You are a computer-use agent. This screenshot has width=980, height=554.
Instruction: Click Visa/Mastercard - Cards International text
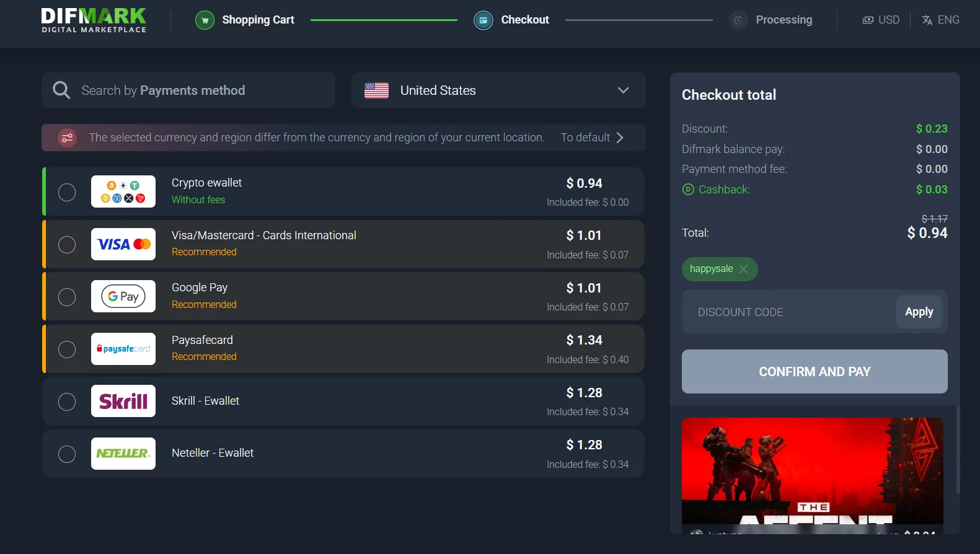tap(264, 235)
